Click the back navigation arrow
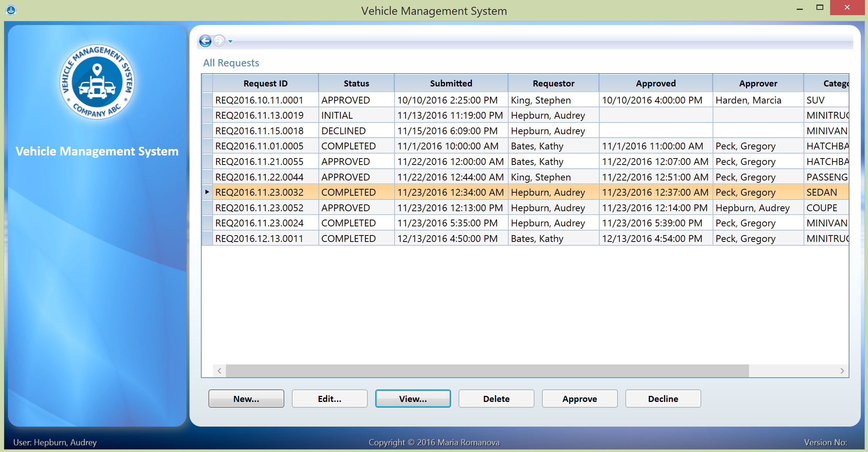The height and width of the screenshot is (452, 868). click(x=205, y=41)
